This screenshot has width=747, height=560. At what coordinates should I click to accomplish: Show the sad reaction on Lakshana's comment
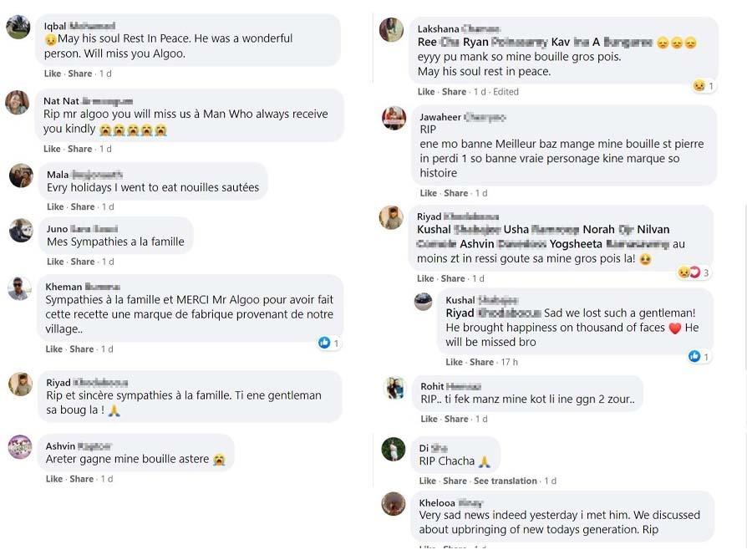click(x=703, y=85)
